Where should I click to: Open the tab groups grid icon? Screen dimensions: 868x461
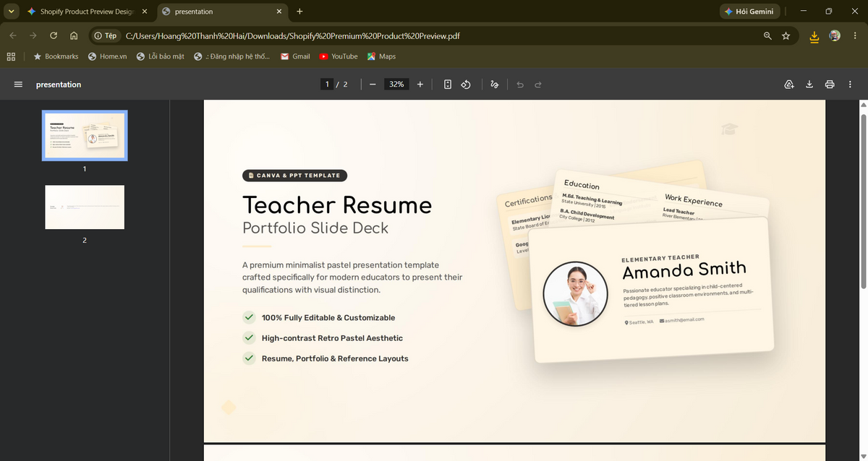[11, 56]
